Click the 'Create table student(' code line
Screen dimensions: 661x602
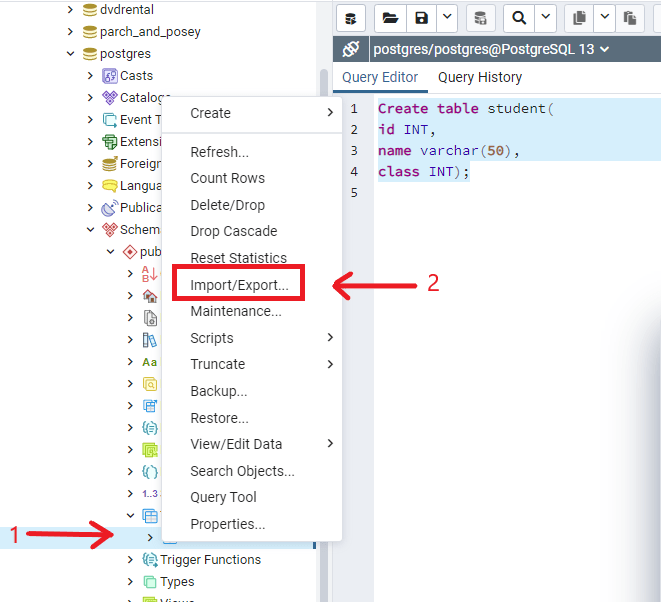[466, 109]
